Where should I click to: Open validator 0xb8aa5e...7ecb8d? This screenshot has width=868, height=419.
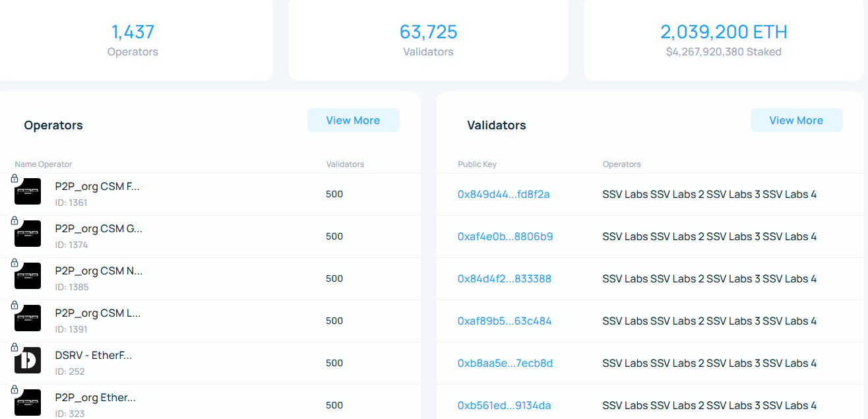(505, 363)
